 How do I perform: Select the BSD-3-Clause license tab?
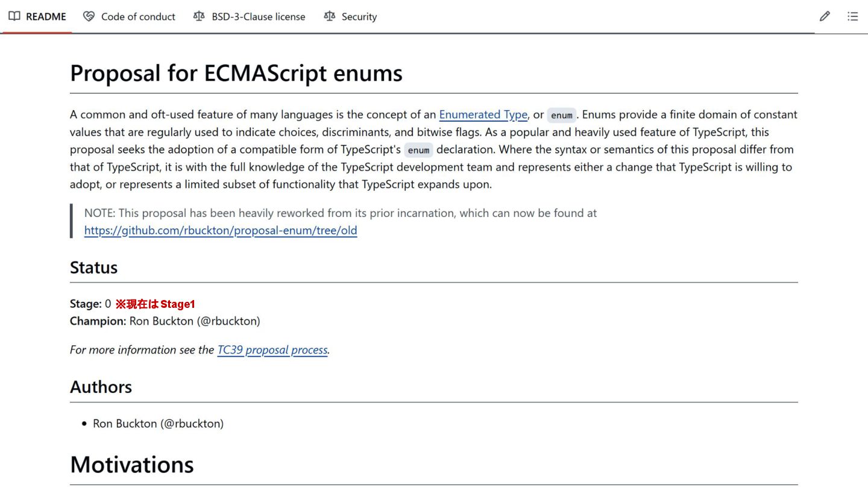click(x=258, y=16)
